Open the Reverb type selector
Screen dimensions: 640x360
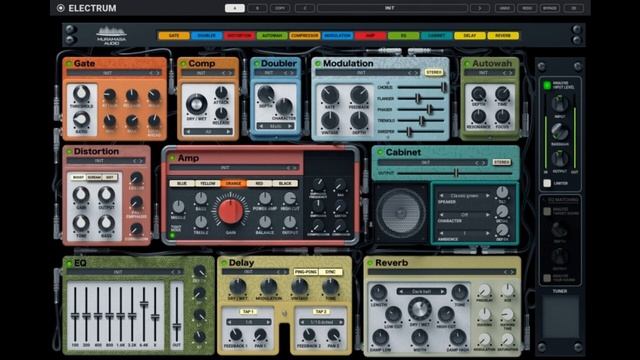click(422, 291)
